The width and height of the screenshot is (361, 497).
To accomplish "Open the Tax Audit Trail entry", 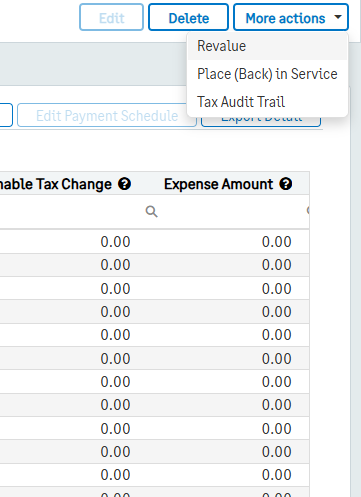I will click(267, 102).
